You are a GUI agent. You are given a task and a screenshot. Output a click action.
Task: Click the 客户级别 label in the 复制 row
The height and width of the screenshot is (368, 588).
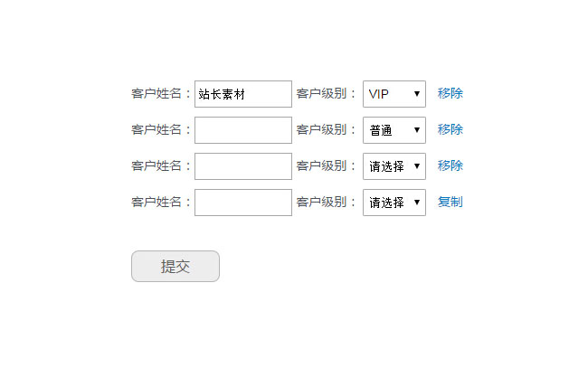[x=326, y=202]
